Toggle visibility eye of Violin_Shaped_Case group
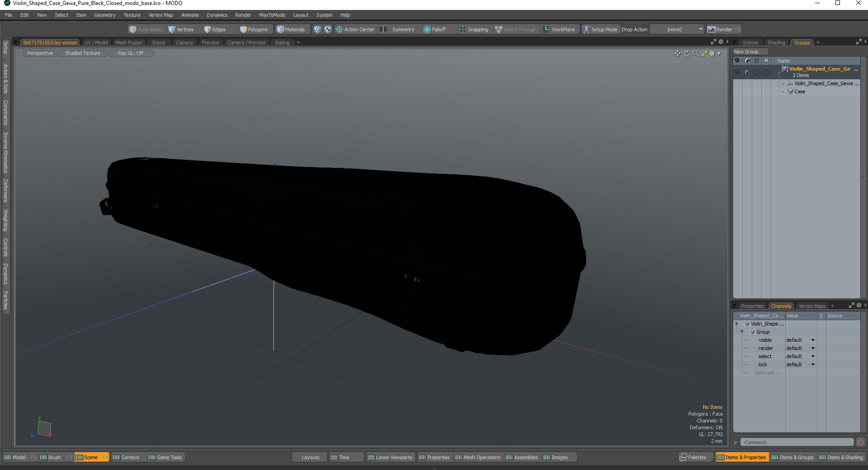 click(737, 72)
